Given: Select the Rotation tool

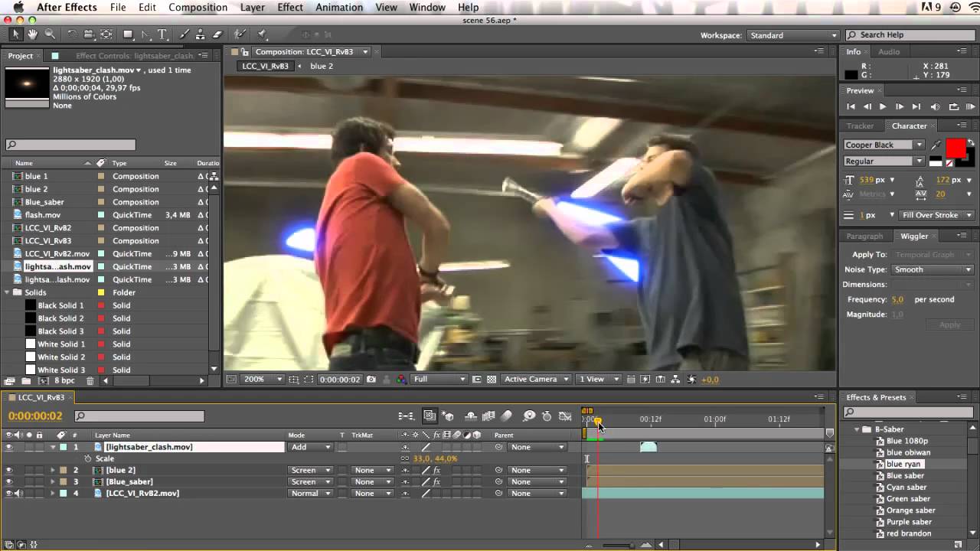Looking at the screenshot, I should click(71, 34).
